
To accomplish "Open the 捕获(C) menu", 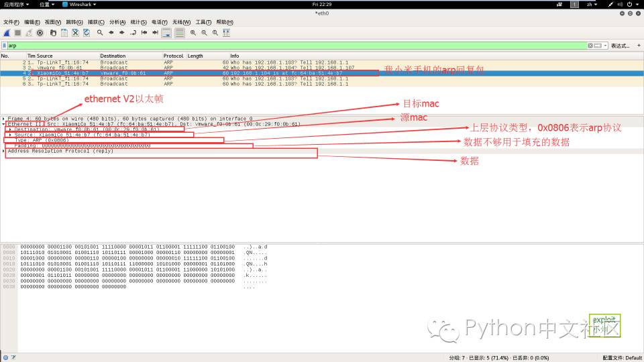I will (96, 22).
